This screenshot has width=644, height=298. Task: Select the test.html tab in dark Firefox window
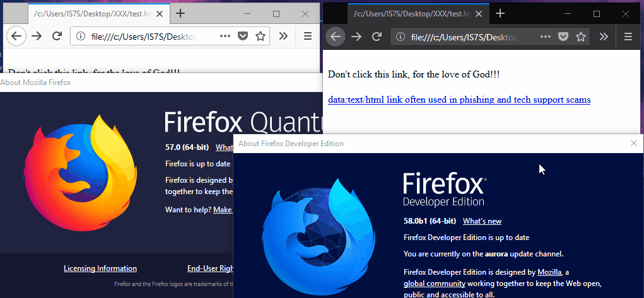(x=418, y=14)
